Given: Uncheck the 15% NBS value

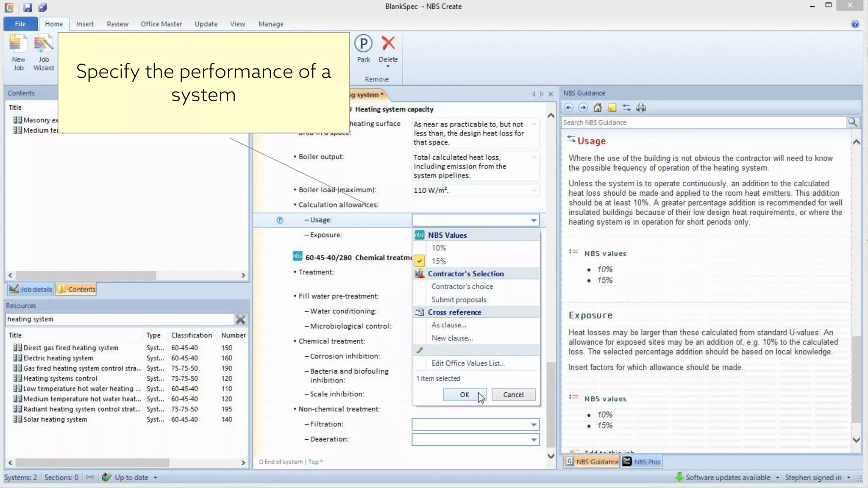Looking at the screenshot, I should click(x=419, y=261).
